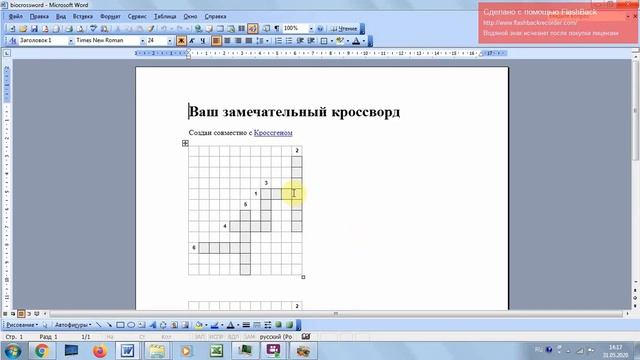Switch to Print Layout view button
This screenshot has height=360, width=640.
coord(21,313)
